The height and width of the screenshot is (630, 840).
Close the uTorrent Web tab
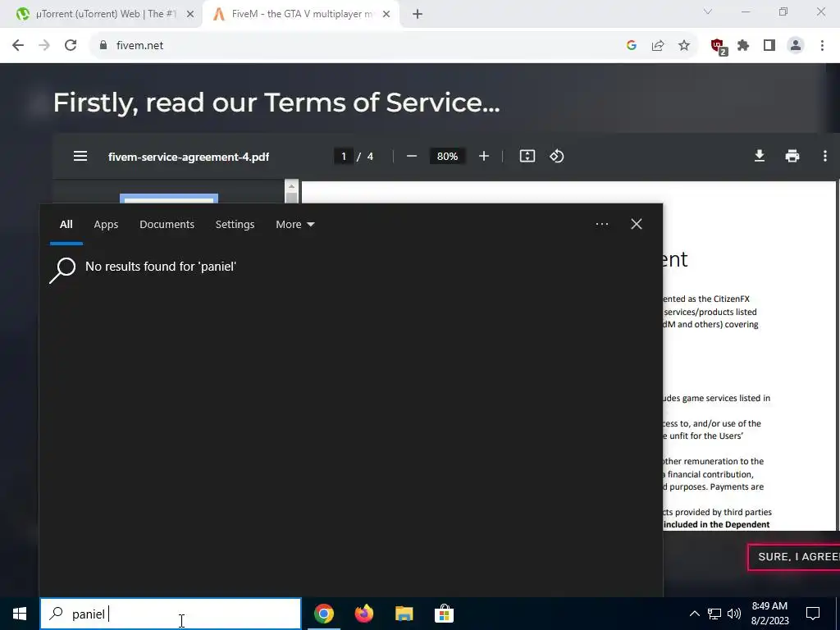(x=189, y=15)
